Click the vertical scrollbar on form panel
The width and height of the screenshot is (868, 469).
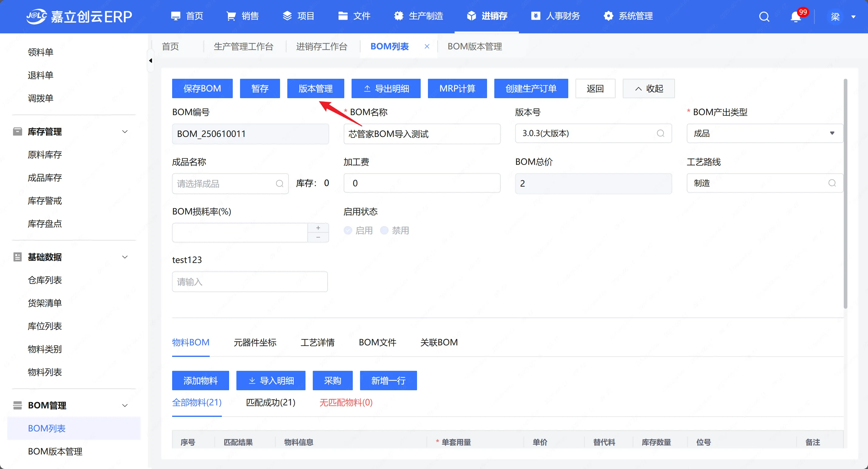(x=845, y=194)
